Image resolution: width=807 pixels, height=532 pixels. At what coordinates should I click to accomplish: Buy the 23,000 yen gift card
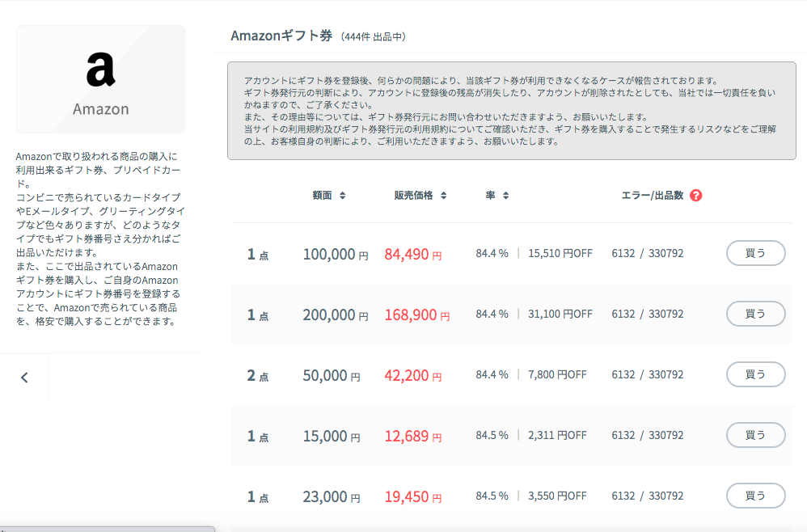(x=755, y=496)
